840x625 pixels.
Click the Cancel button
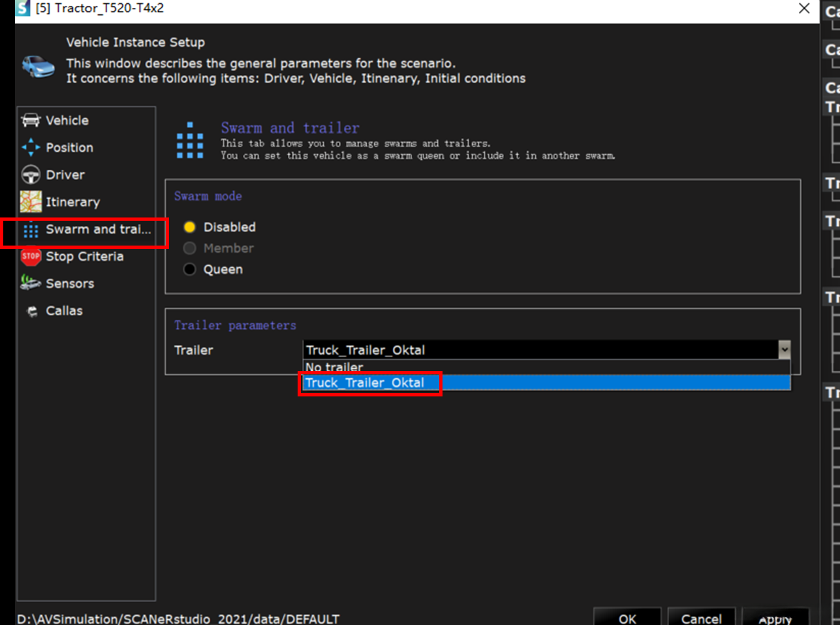tap(702, 618)
